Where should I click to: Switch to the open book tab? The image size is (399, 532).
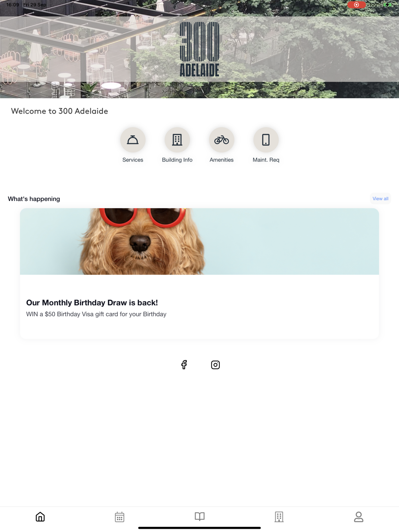199,516
